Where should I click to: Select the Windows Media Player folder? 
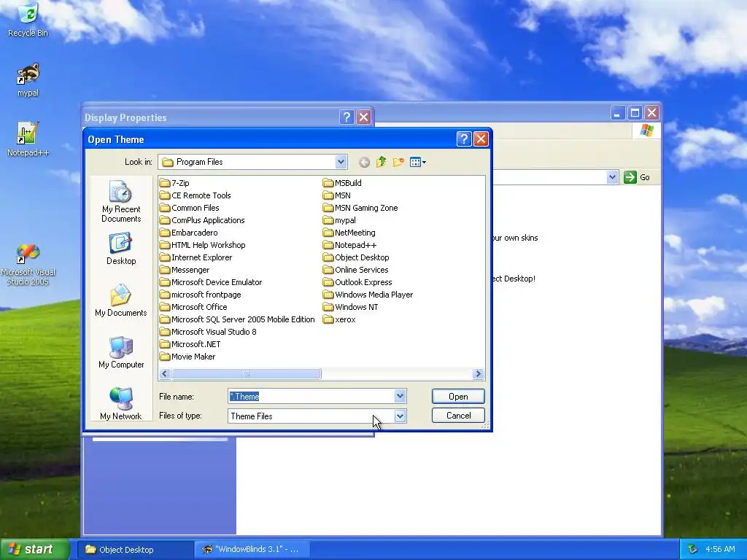click(x=368, y=295)
